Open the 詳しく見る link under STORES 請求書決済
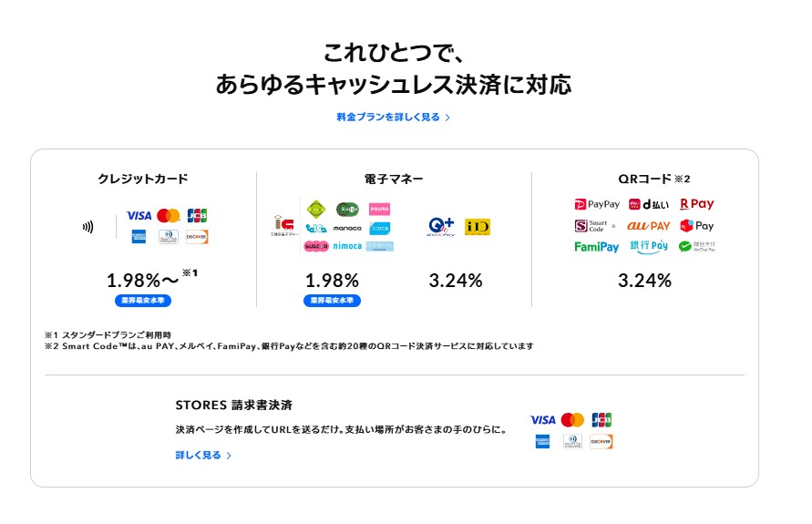 tap(203, 455)
